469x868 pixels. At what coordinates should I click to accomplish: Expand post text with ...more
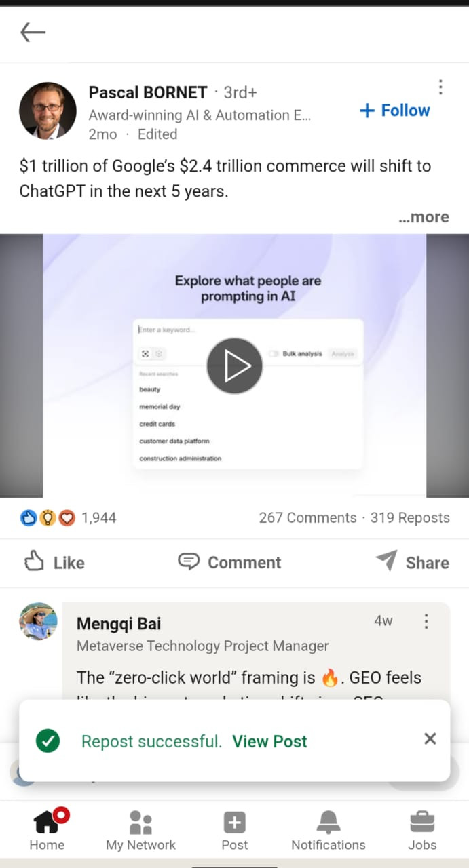tap(424, 217)
